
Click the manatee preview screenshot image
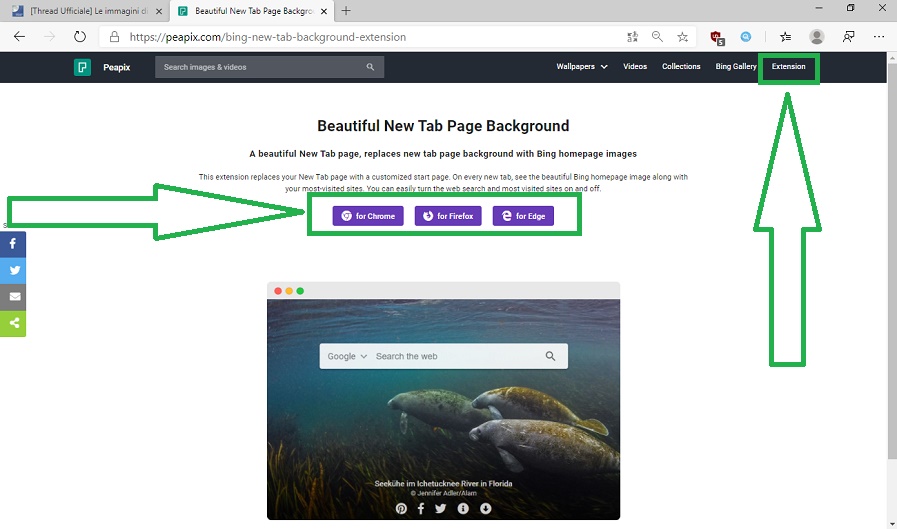[x=443, y=401]
